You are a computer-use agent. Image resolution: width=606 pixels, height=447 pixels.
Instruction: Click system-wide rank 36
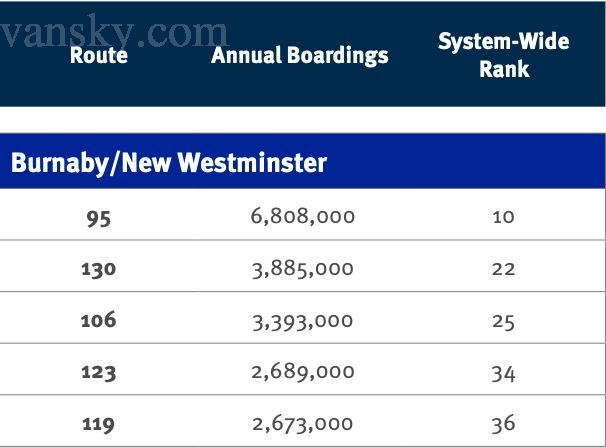[503, 424]
